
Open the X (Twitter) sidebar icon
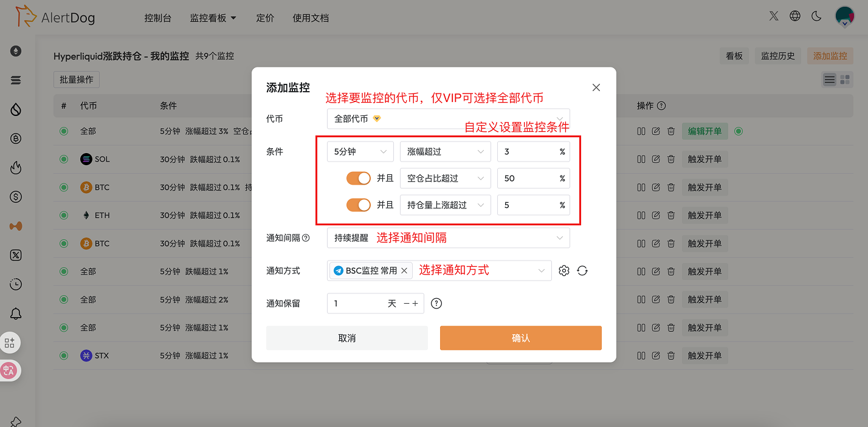pos(16,255)
